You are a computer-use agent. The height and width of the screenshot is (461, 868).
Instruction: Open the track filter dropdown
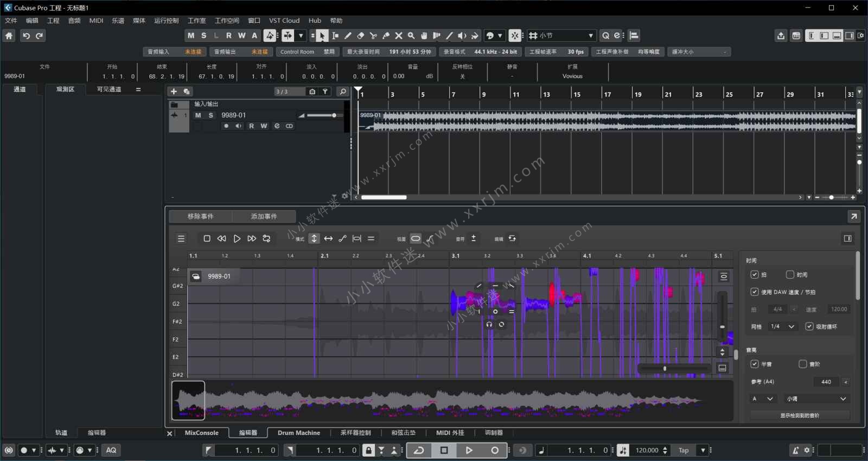pyautogui.click(x=325, y=92)
